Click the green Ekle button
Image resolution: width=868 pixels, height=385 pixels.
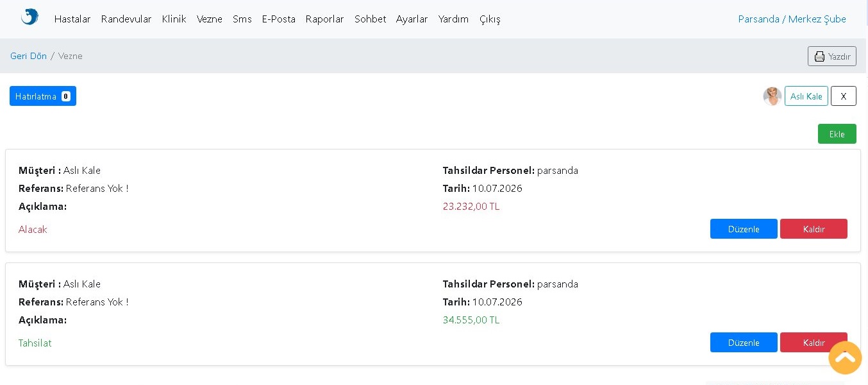pyautogui.click(x=837, y=134)
